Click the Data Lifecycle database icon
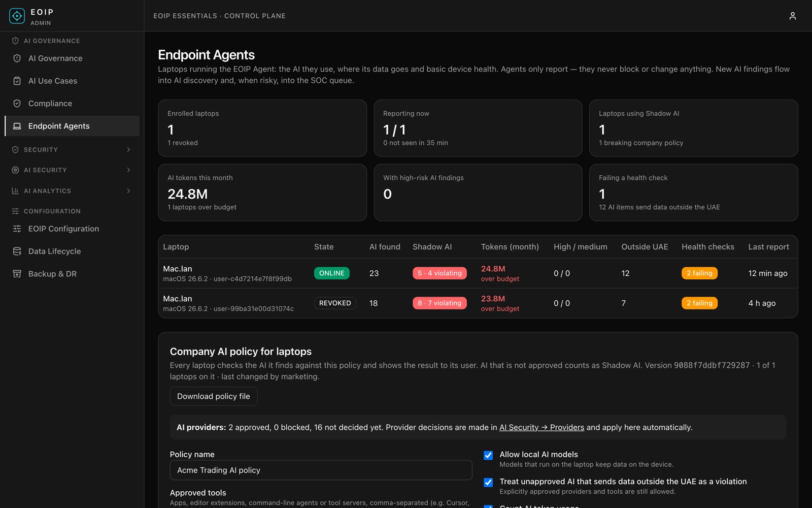 point(17,251)
